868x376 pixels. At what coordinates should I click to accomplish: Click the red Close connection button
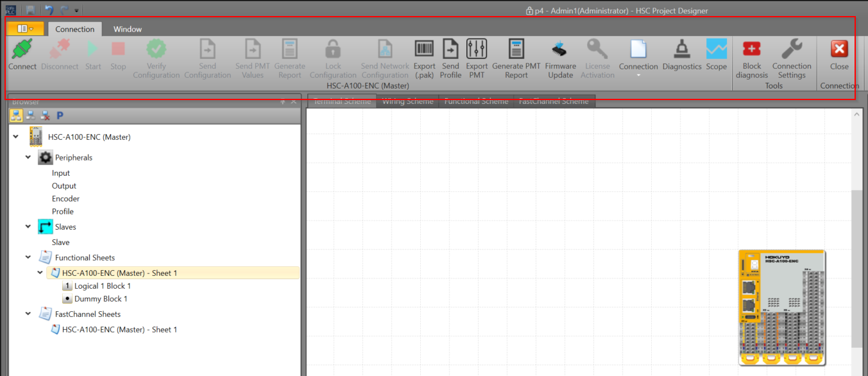click(839, 49)
